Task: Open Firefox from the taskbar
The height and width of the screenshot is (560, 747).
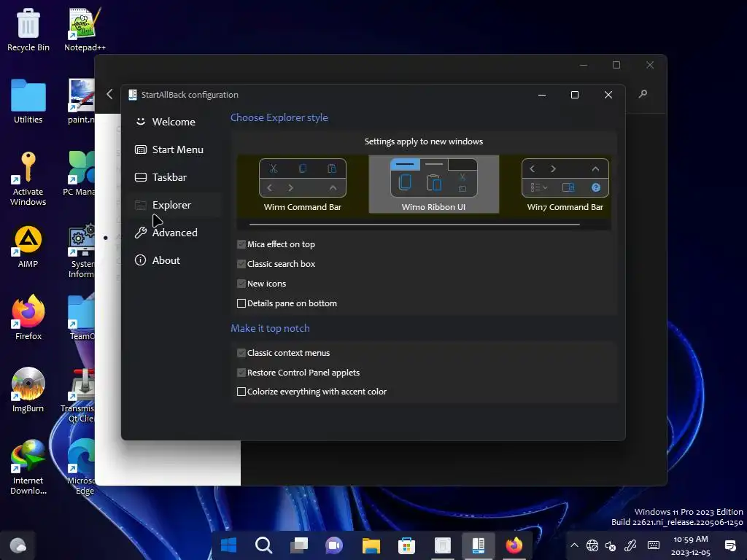Action: coord(514,545)
